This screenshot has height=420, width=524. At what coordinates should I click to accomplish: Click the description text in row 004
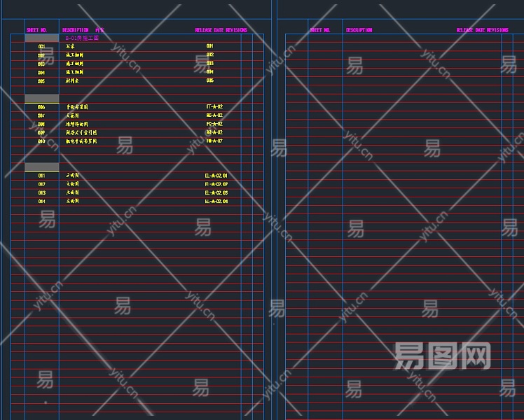(74, 72)
